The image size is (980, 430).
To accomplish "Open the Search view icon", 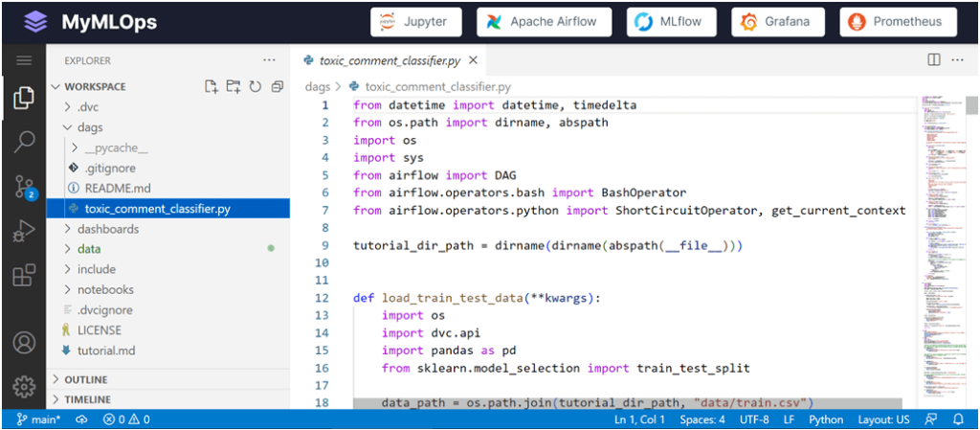I will (24, 142).
